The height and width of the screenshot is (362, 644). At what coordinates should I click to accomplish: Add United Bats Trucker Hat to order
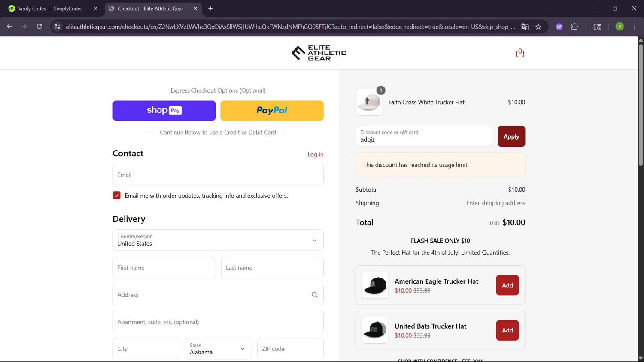pyautogui.click(x=507, y=330)
